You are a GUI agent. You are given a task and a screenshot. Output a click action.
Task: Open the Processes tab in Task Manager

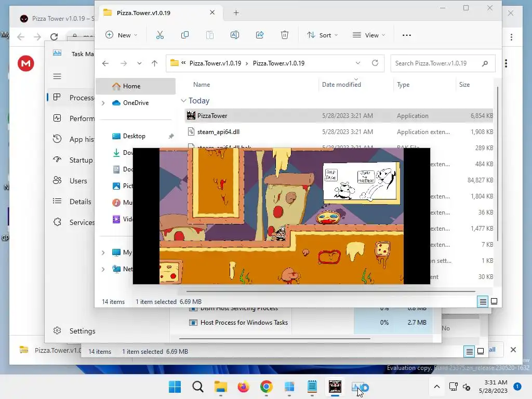(x=71, y=98)
